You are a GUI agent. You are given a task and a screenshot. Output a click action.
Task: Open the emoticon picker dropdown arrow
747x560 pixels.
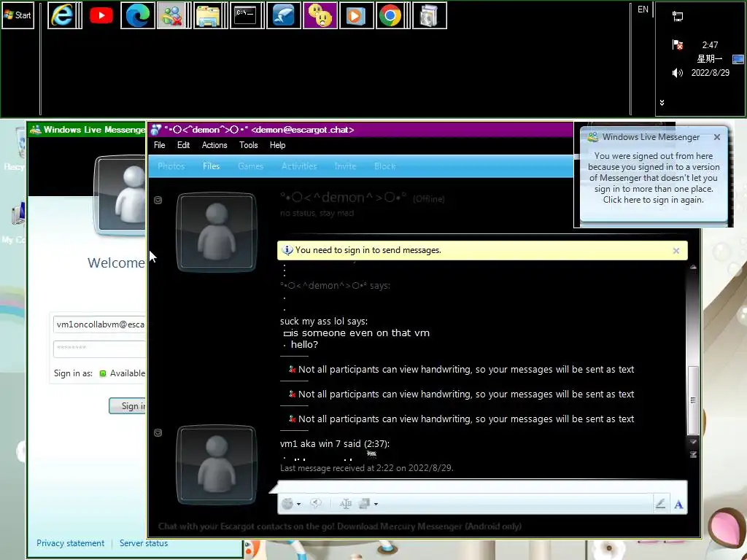point(298,504)
